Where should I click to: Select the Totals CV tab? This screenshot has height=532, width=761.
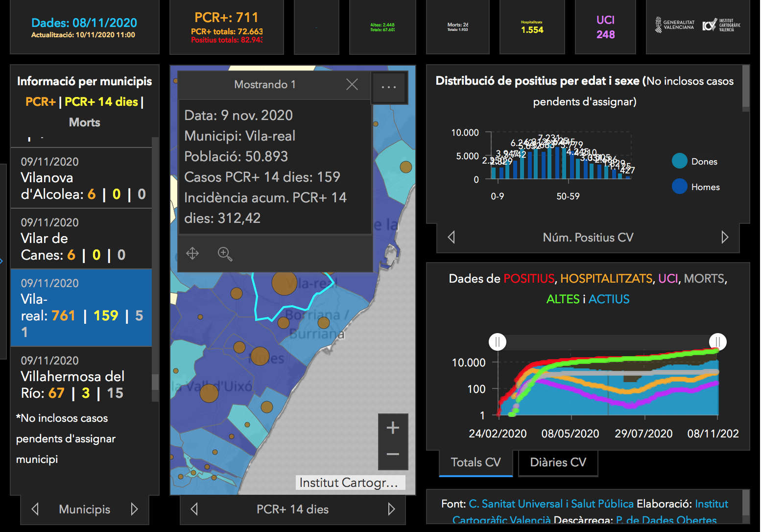[476, 462]
